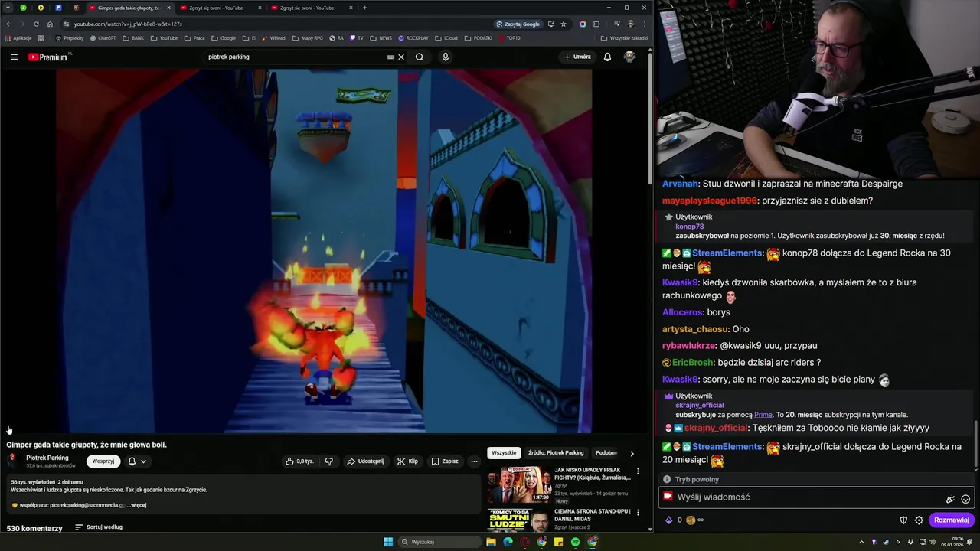This screenshot has width=980, height=551.
Task: Send message with 'Rozmawiaj' button
Action: [x=952, y=520]
